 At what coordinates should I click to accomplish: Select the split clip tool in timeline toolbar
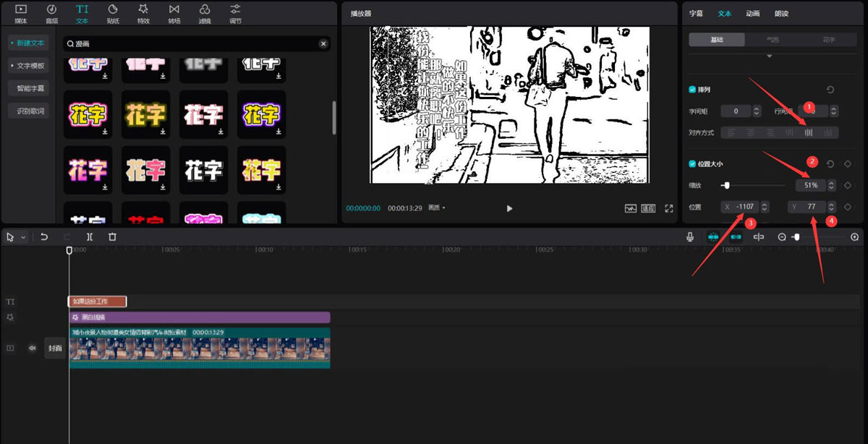pyautogui.click(x=89, y=237)
